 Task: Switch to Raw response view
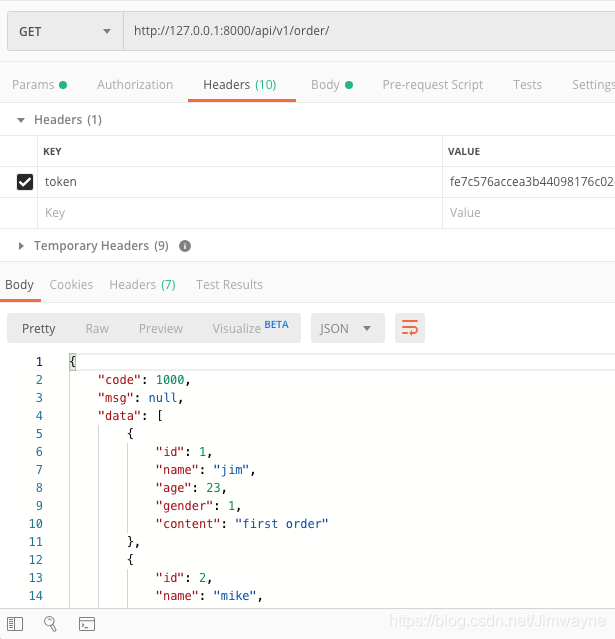(97, 328)
